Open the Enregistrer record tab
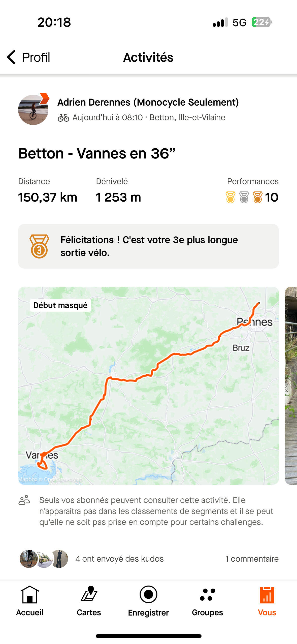This screenshot has width=297, height=644. [x=148, y=601]
